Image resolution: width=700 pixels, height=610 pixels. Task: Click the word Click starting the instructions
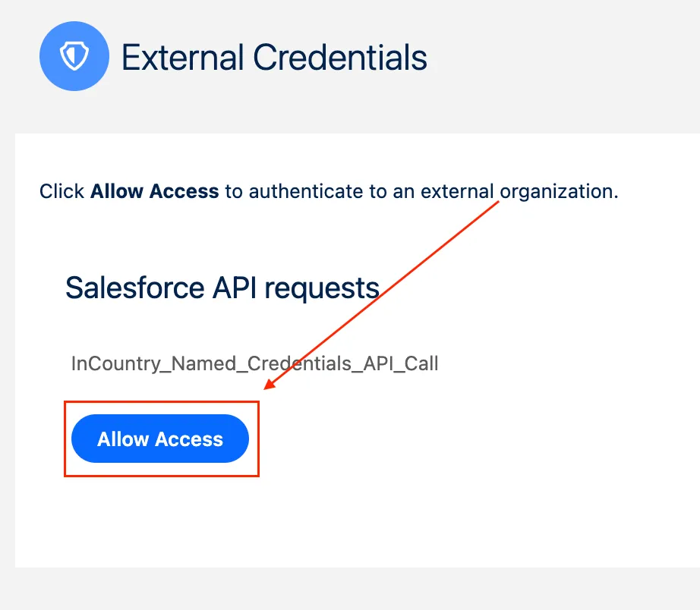pyautogui.click(x=61, y=191)
